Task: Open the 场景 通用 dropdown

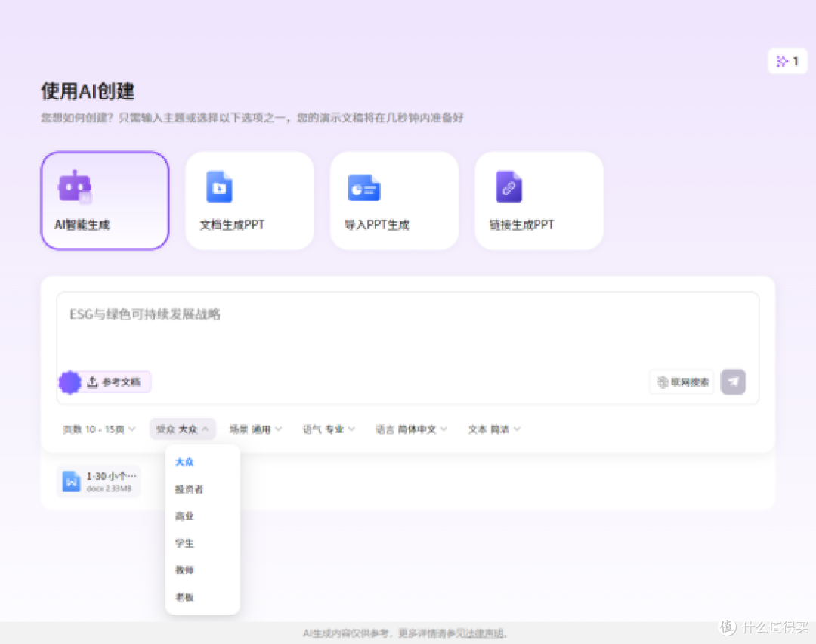Action: (x=255, y=429)
